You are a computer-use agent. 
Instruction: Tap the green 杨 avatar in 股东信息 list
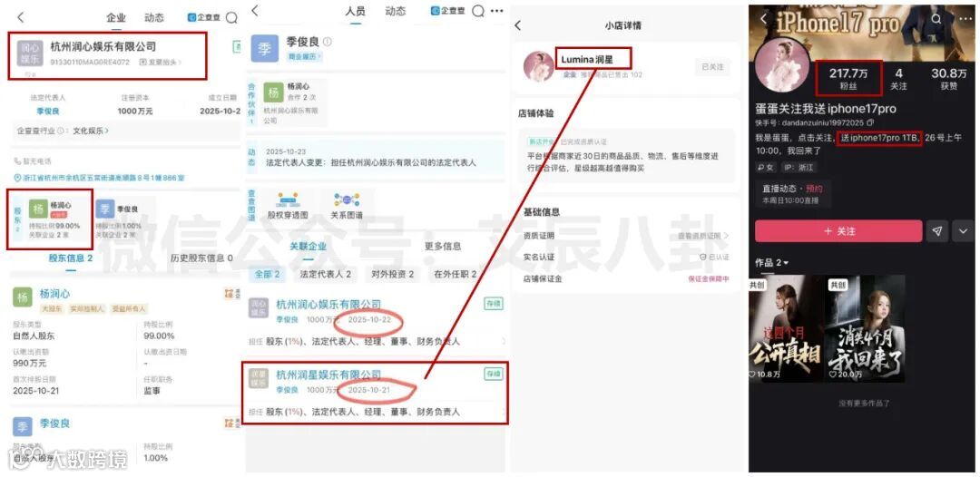point(23,297)
